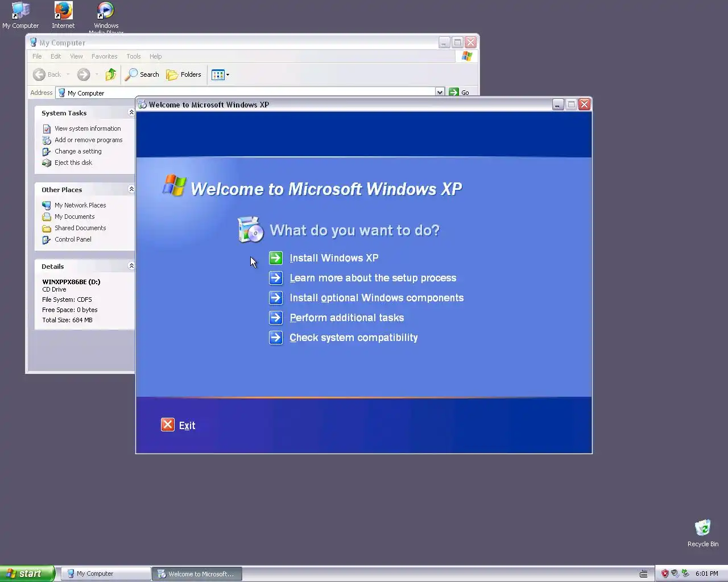The width and height of the screenshot is (728, 582).
Task: Open the Tools menu in My Computer
Action: click(x=134, y=56)
